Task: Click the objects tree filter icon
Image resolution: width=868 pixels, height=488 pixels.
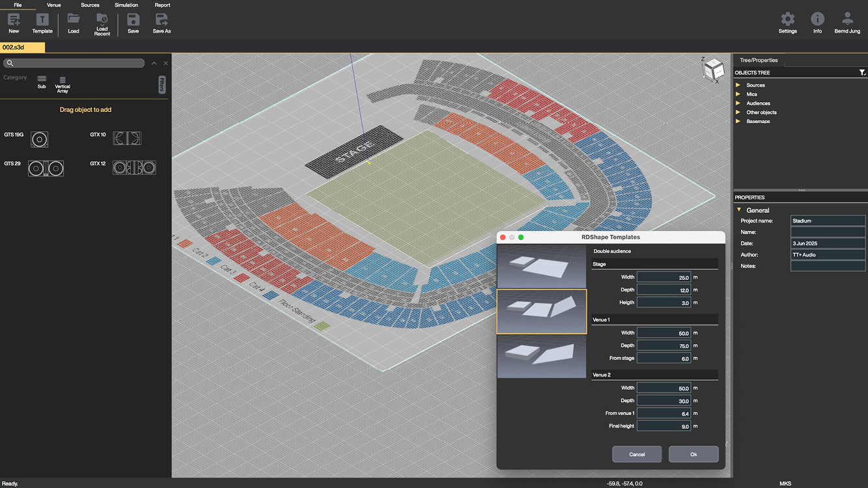Action: tap(862, 73)
